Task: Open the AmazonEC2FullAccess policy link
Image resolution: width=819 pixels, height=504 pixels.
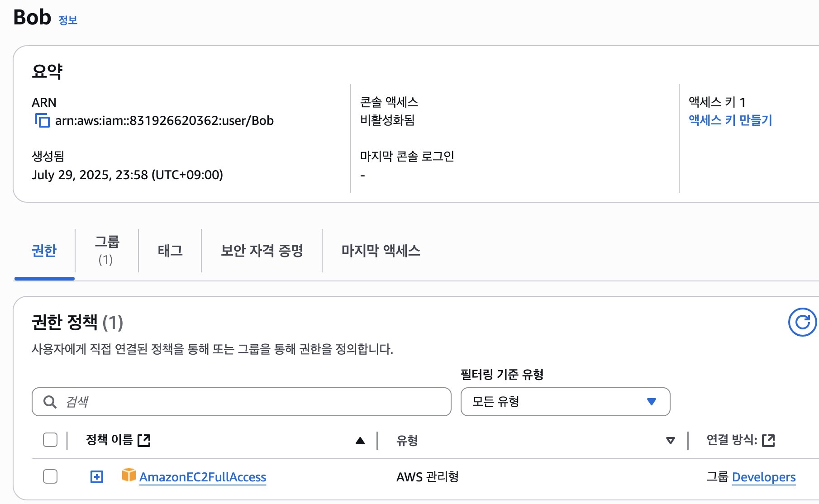Action: (x=203, y=477)
